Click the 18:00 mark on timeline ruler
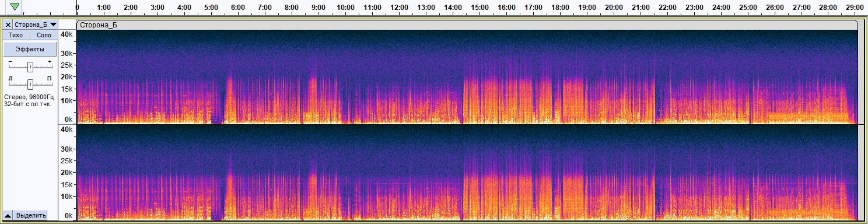This screenshot has width=868, height=224. 561,7
